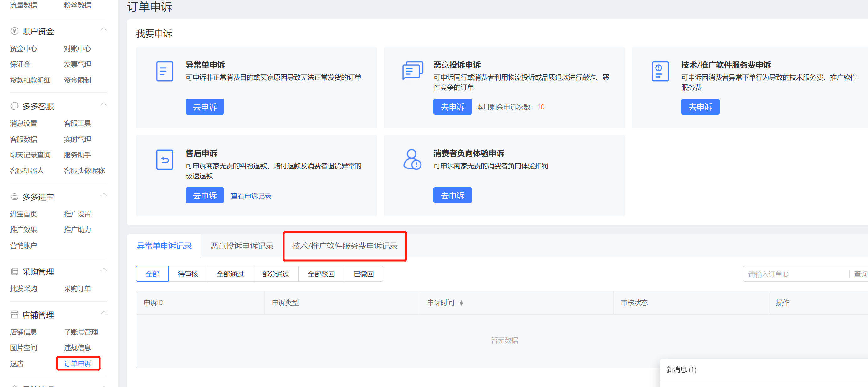Click the 账户资金 currency icon in sidebar
The image size is (868, 387).
click(14, 30)
